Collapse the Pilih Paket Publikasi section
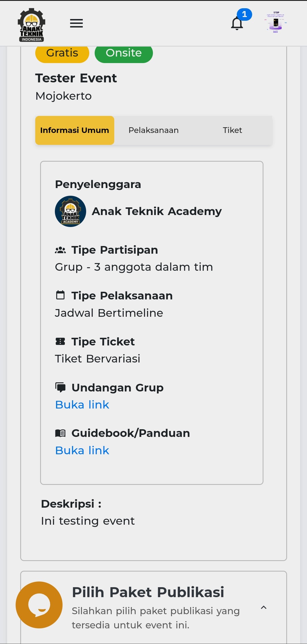307x644 pixels. click(264, 607)
